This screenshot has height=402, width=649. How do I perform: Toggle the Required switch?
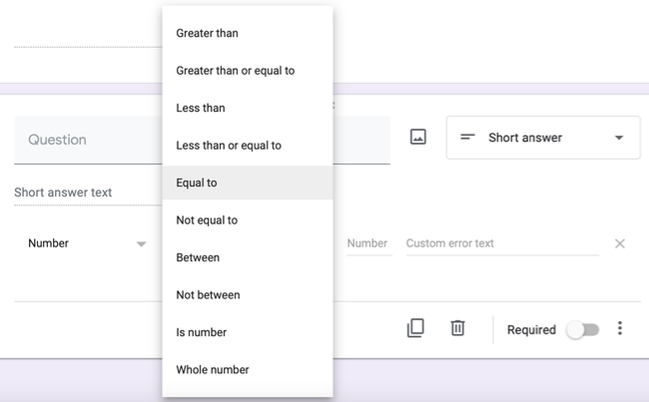(582, 330)
